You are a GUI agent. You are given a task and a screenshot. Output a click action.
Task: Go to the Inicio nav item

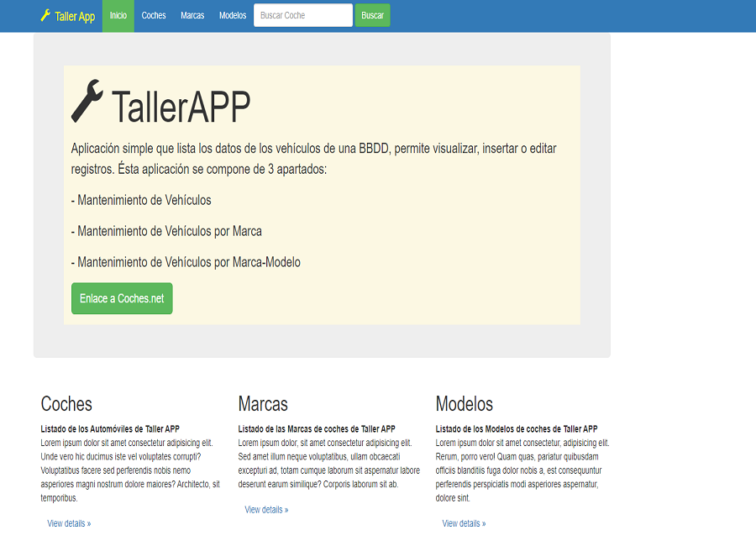[118, 16]
